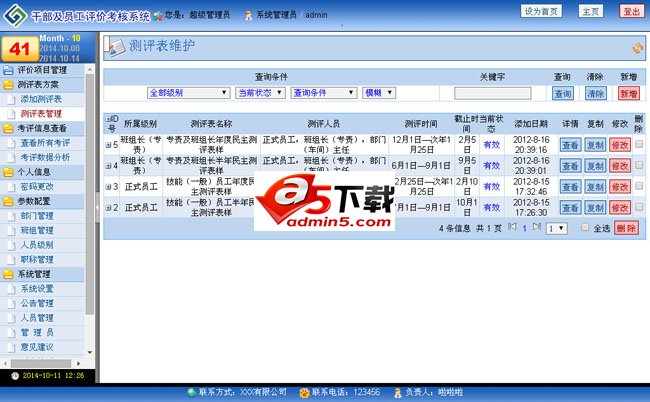Open 意见建议 menu item
Image resolution: width=650 pixels, height=402 pixels.
tap(37, 347)
